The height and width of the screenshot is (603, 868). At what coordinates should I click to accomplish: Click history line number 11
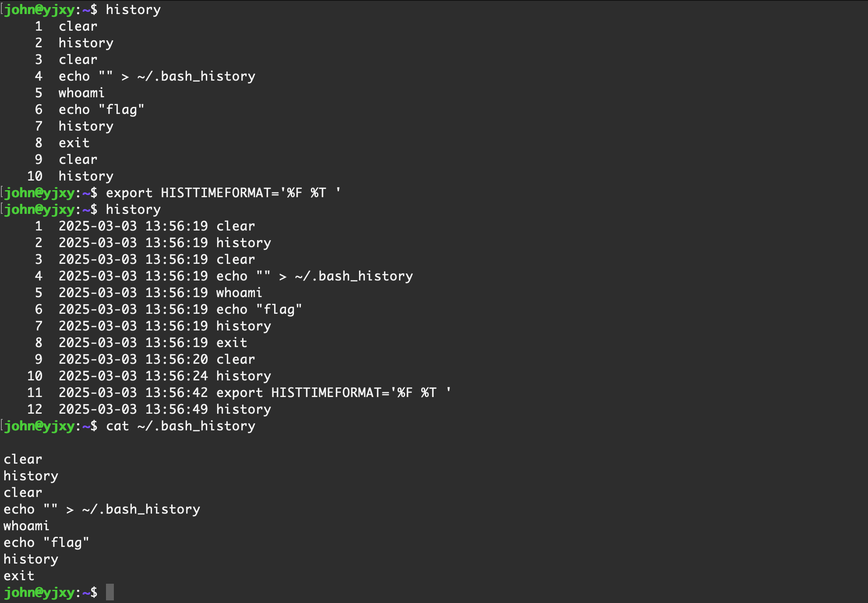click(x=35, y=393)
